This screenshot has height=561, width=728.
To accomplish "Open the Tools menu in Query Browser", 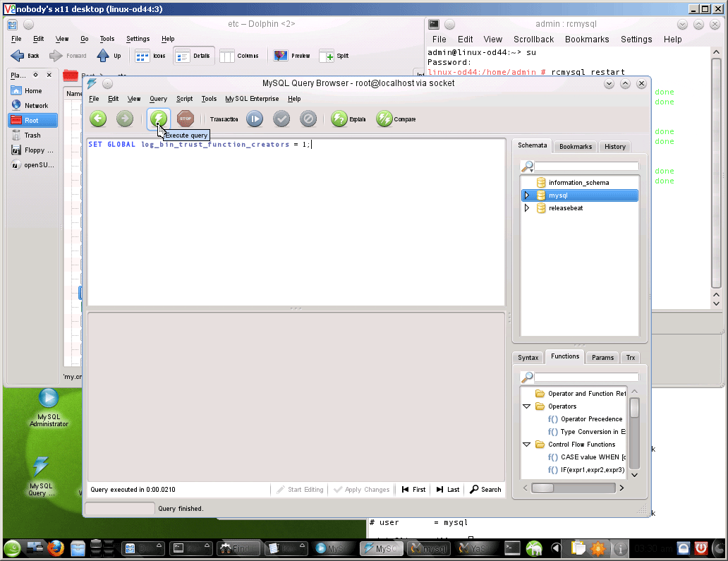I will click(x=209, y=99).
